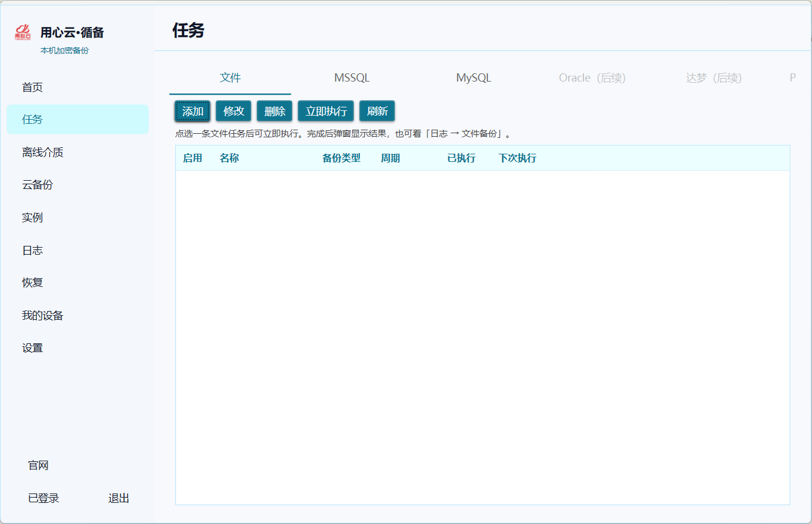
Task: Click the 已执行 column header
Action: coord(461,158)
